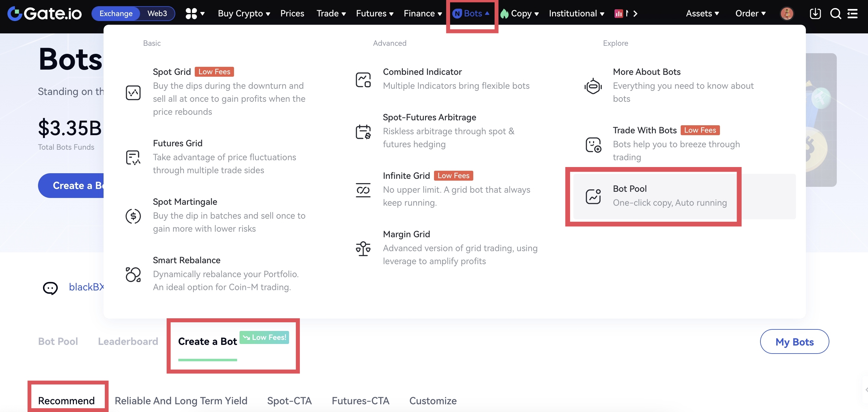Open the search magnifier icon
The width and height of the screenshot is (868, 412).
(835, 14)
